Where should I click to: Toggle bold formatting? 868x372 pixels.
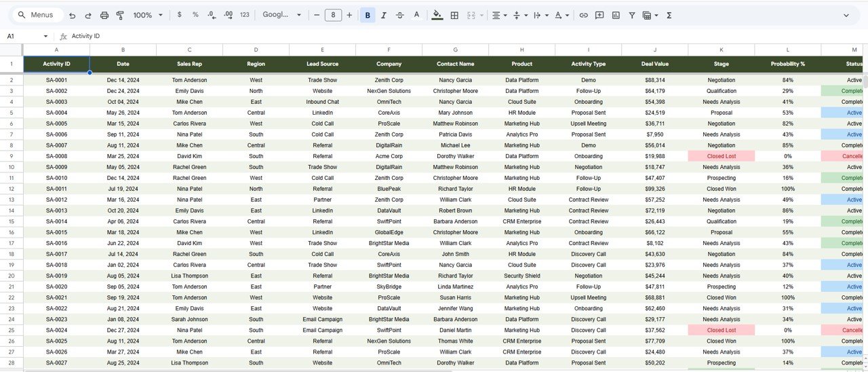click(368, 15)
